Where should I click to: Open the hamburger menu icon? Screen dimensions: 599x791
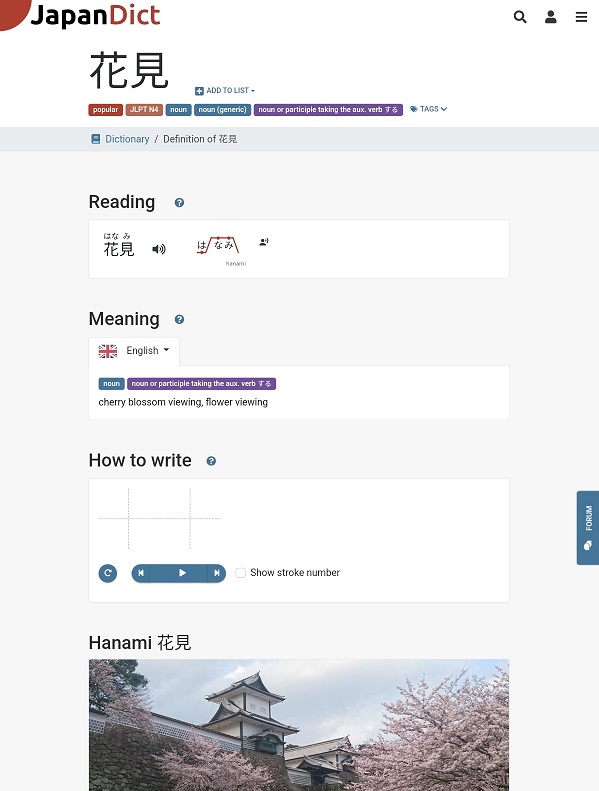[581, 17]
